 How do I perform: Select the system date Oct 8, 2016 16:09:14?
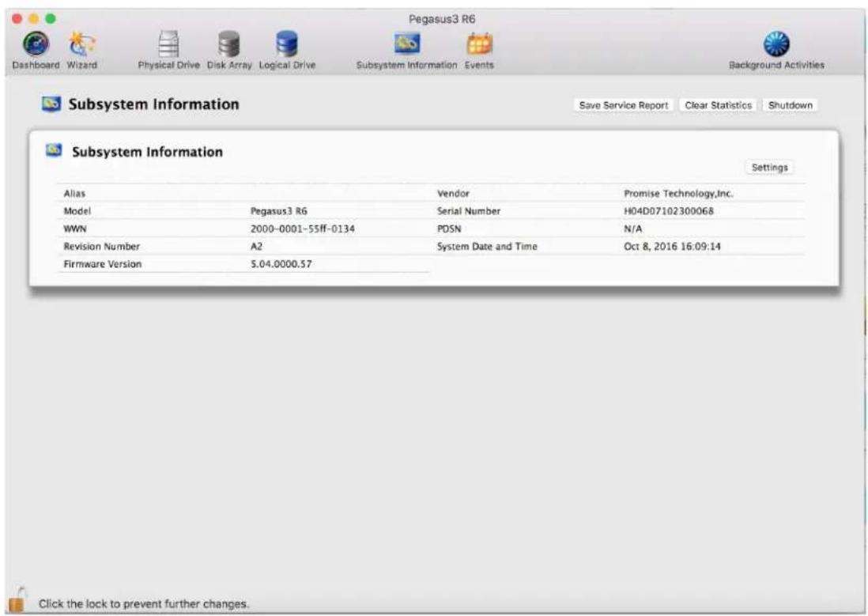pos(672,247)
